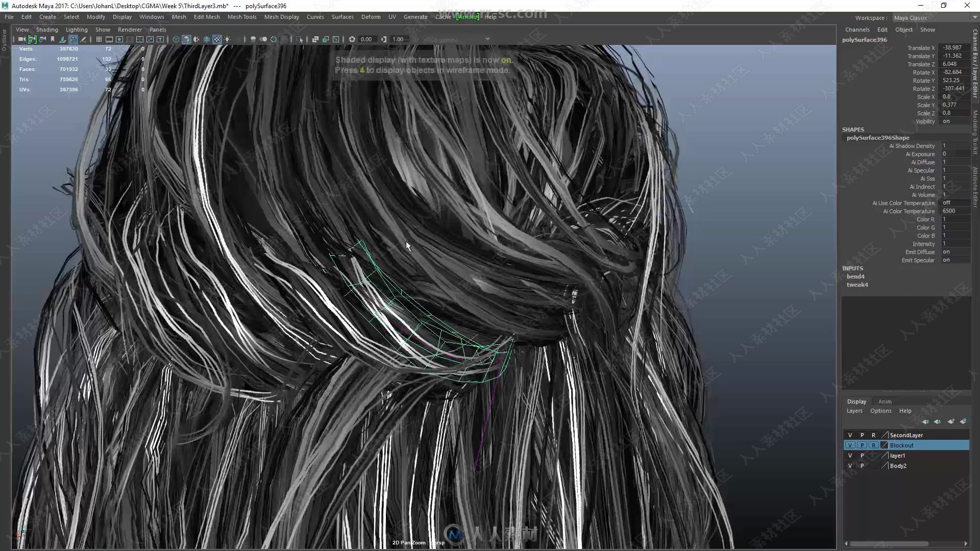Toggle visibility of layer1
This screenshot has height=551, width=980.
click(x=850, y=456)
